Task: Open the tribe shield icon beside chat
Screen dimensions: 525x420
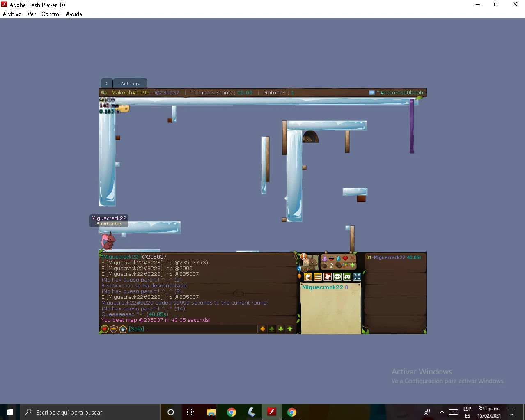Action: tap(114, 329)
